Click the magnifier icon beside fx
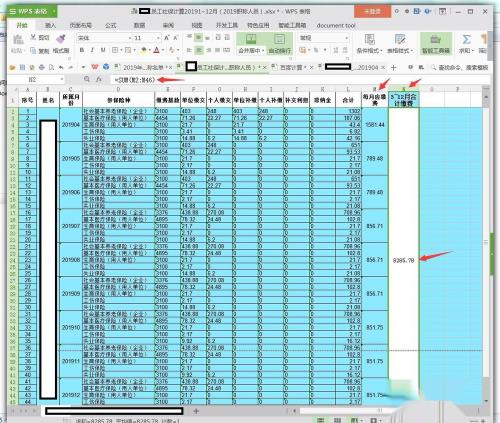 (87, 79)
